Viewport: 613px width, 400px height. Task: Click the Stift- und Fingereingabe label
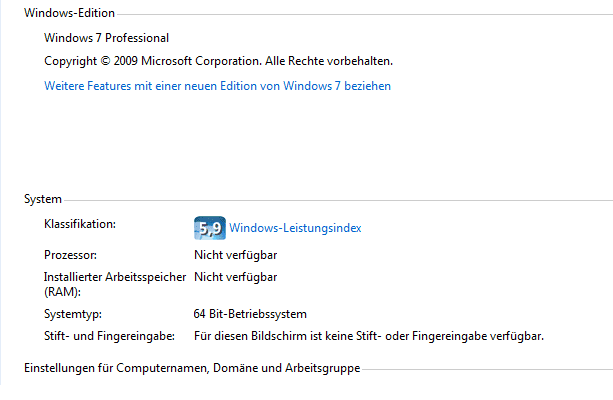pos(109,336)
